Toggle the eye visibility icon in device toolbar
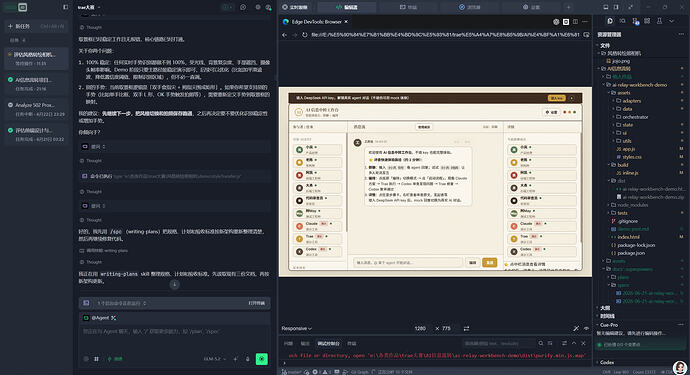The width and height of the screenshot is (690, 375). click(x=586, y=328)
